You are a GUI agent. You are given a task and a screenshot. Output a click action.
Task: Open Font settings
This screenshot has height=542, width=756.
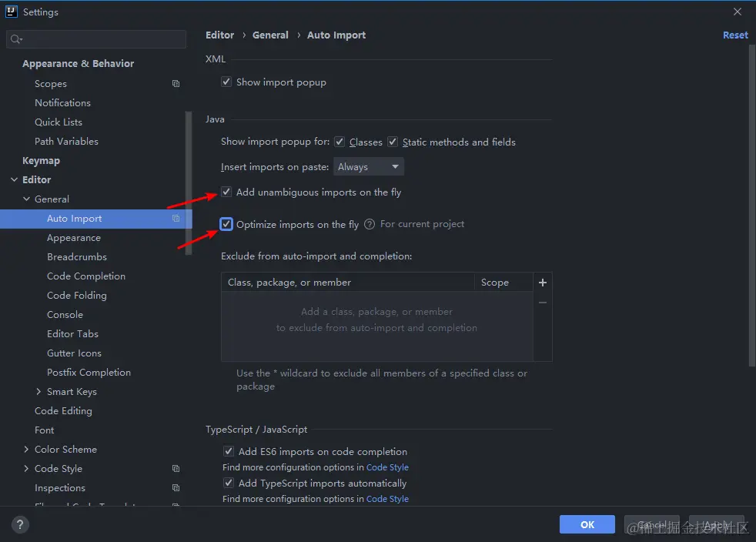coord(45,430)
